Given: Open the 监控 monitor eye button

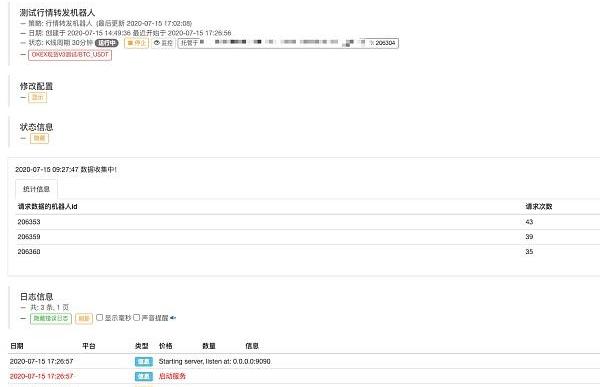Looking at the screenshot, I should pos(163,43).
